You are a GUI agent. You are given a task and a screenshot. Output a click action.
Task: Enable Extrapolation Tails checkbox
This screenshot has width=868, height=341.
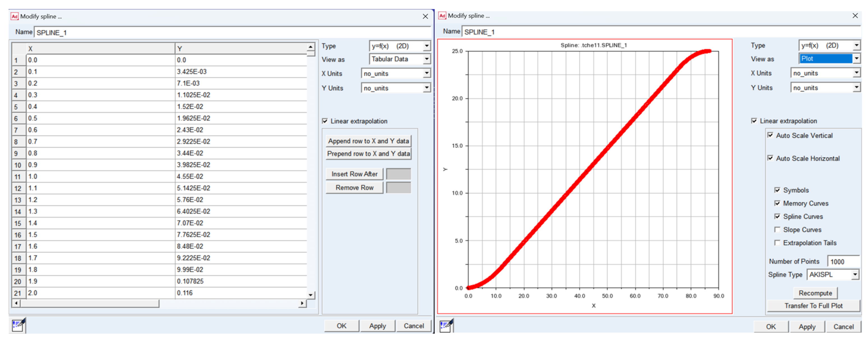777,243
